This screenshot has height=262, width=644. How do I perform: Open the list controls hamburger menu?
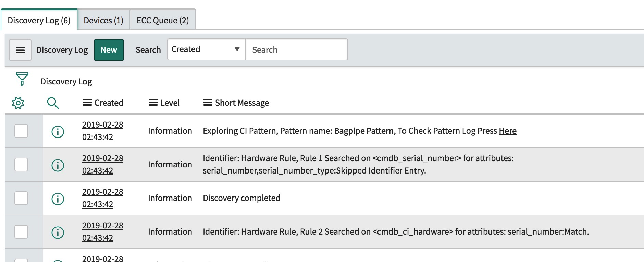(20, 50)
